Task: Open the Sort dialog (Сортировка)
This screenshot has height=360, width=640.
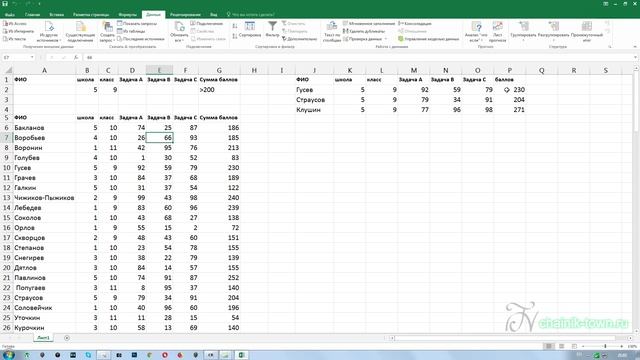Action: [249, 30]
